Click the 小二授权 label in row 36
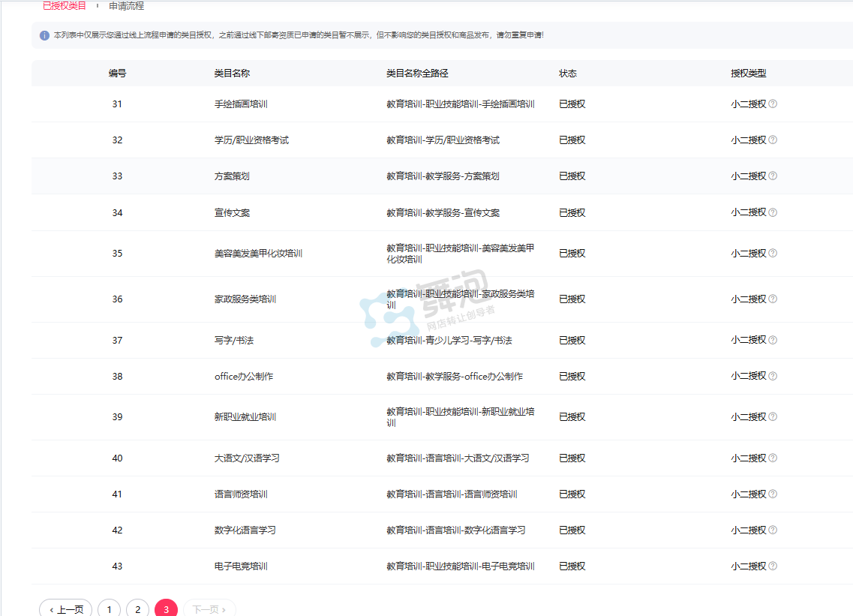The height and width of the screenshot is (616, 853). tap(749, 299)
